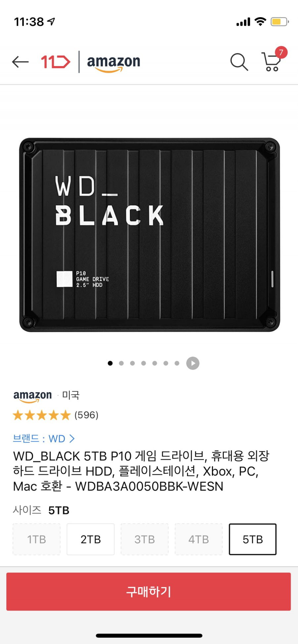Open the 596 reviews star rating
Viewport: 298px width, 644px height.
click(55, 415)
